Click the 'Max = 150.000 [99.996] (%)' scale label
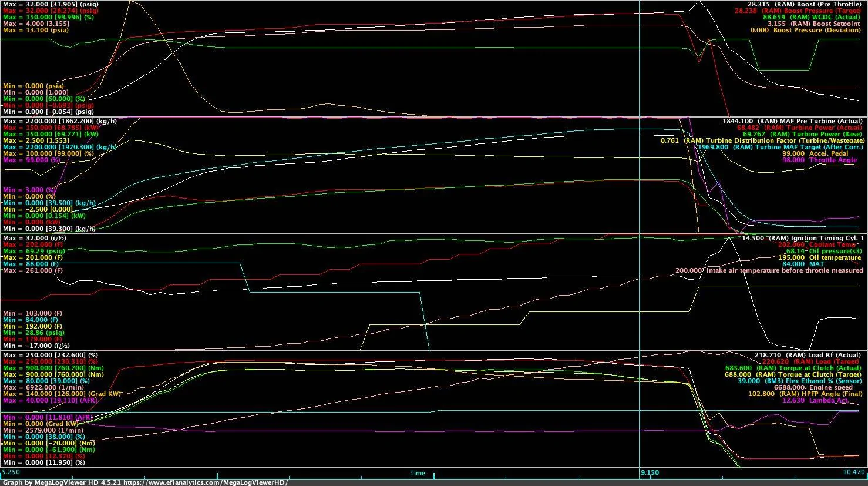This screenshot has height=486, width=868. point(48,17)
